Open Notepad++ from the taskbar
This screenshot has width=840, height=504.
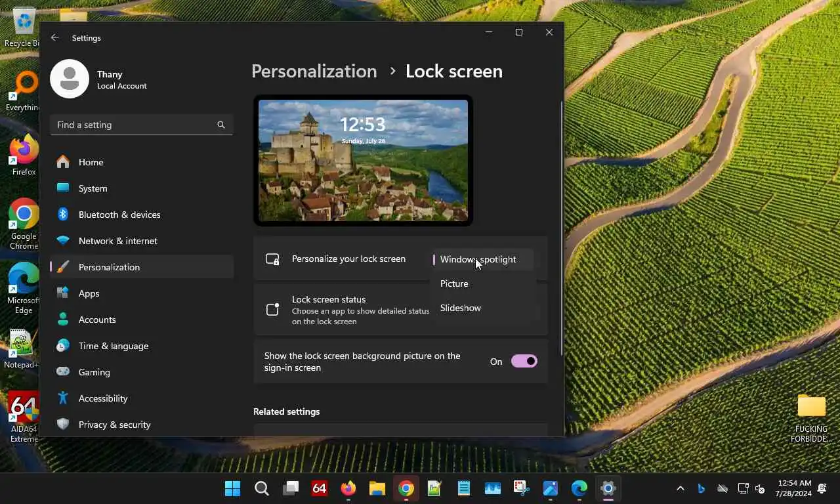435,488
